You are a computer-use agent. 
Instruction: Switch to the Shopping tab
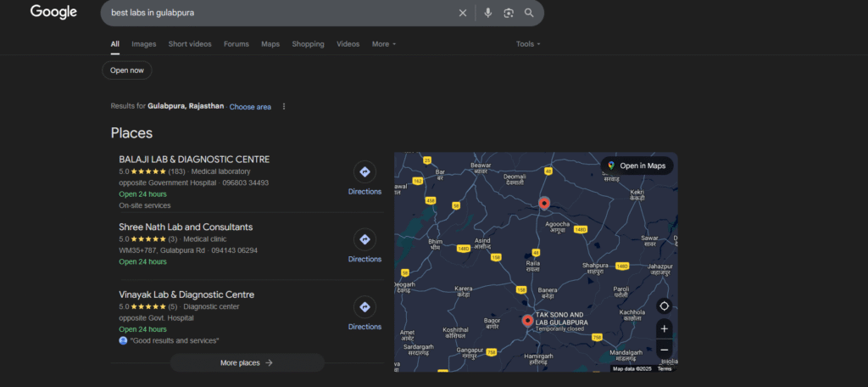pyautogui.click(x=309, y=44)
